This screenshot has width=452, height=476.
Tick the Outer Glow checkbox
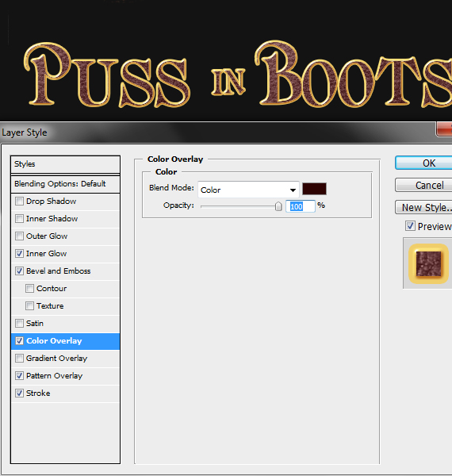coord(19,236)
